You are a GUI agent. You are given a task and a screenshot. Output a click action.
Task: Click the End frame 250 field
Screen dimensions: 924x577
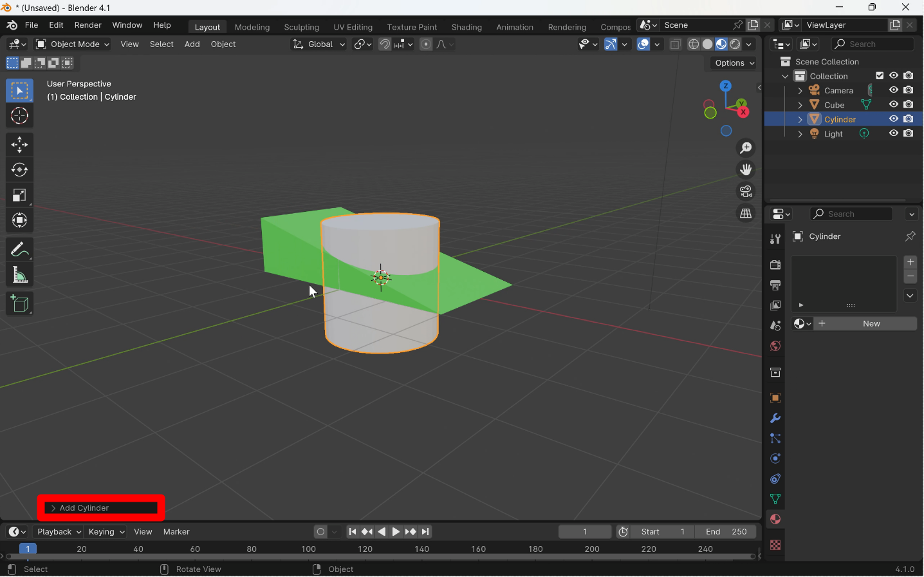[x=726, y=532]
